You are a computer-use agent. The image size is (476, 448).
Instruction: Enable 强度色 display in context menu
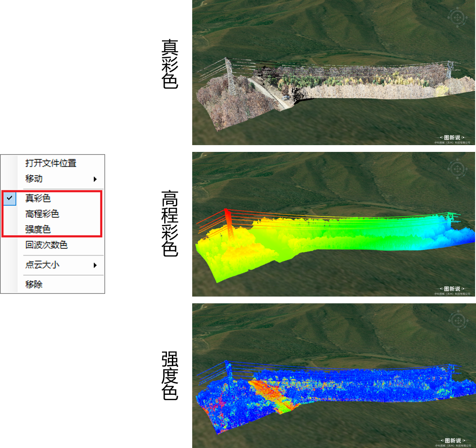pos(38,229)
